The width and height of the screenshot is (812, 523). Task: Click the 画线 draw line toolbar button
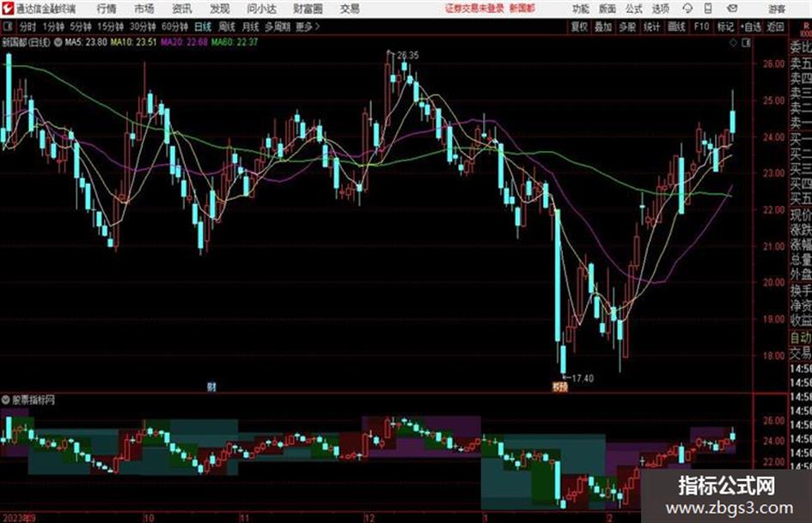point(676,27)
